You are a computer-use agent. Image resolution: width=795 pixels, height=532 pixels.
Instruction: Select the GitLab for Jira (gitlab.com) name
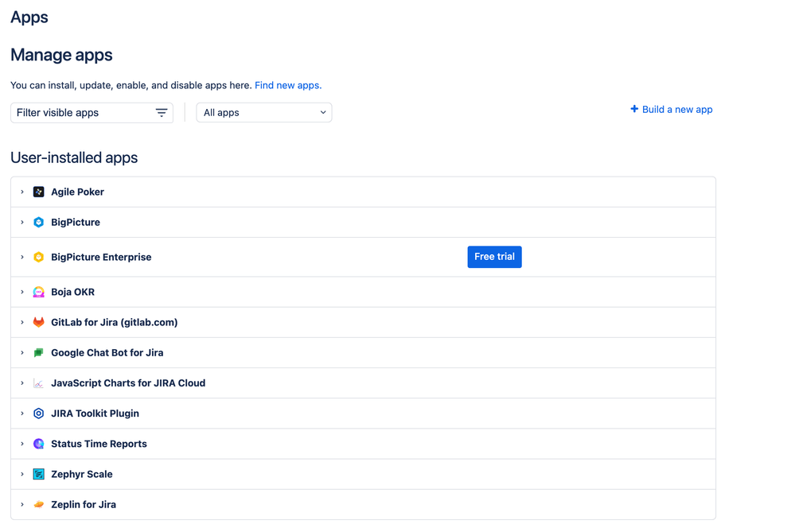click(x=115, y=323)
